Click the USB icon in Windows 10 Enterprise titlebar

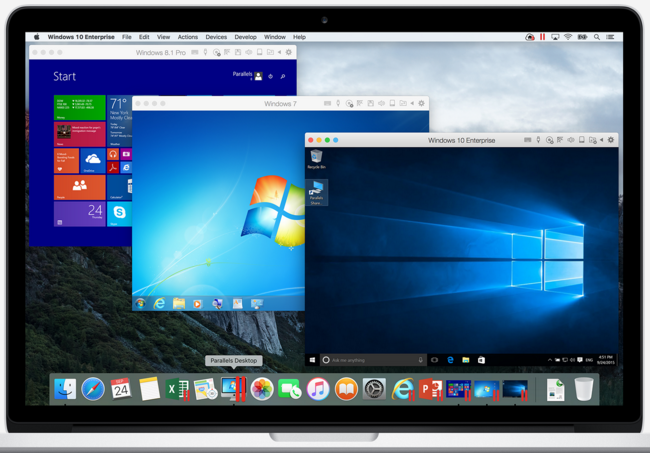click(538, 140)
